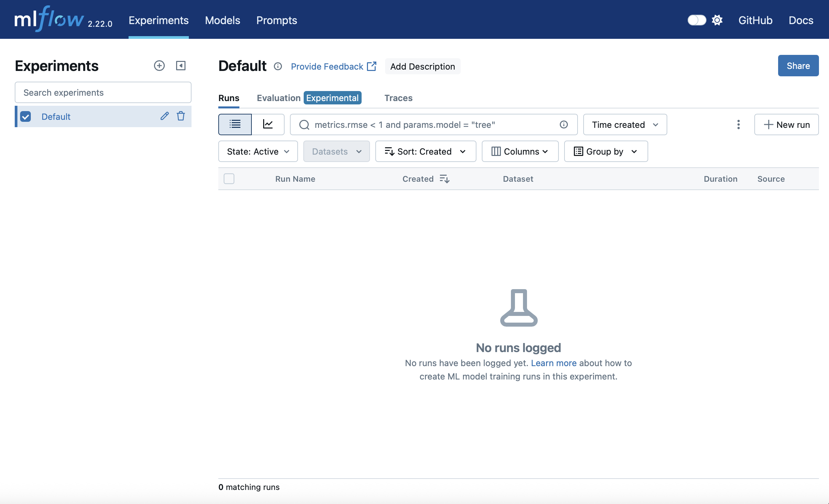The width and height of the screenshot is (829, 504).
Task: Collapse the experiments sidebar panel icon
Action: [x=181, y=66]
